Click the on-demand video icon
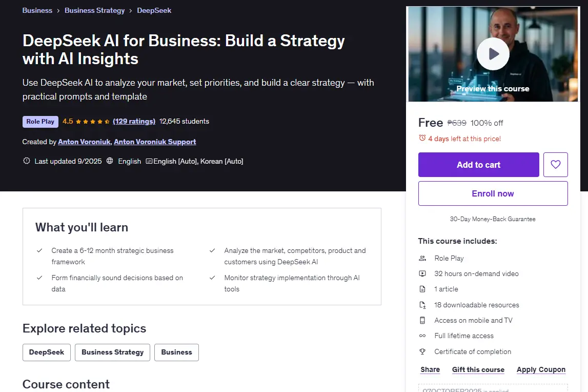Viewport: 588px width, 392px height. pyautogui.click(x=422, y=273)
